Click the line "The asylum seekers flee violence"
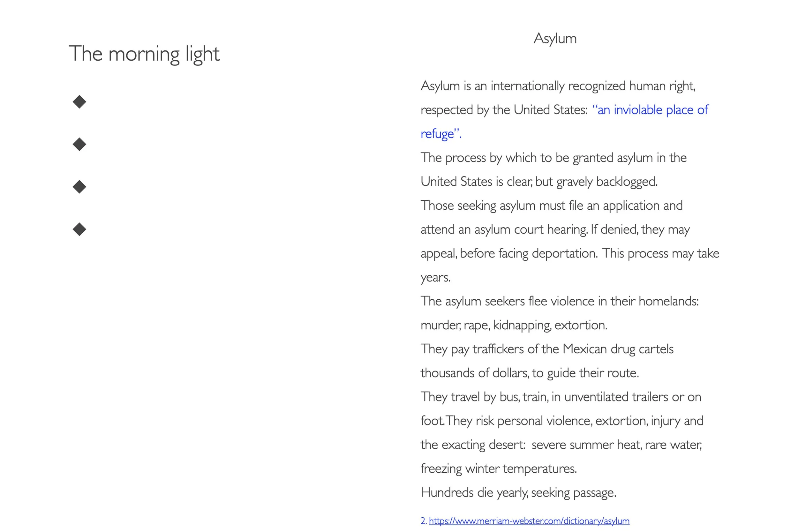The image size is (798, 532). coord(560,301)
